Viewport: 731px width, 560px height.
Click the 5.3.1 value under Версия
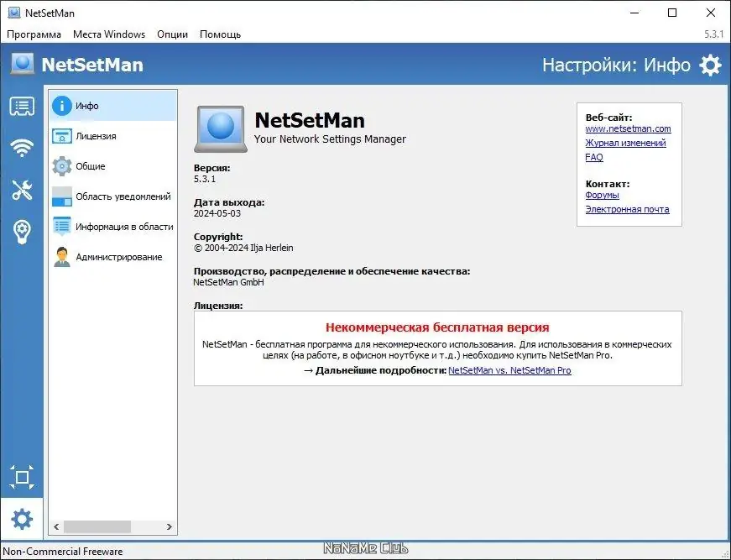click(205, 179)
